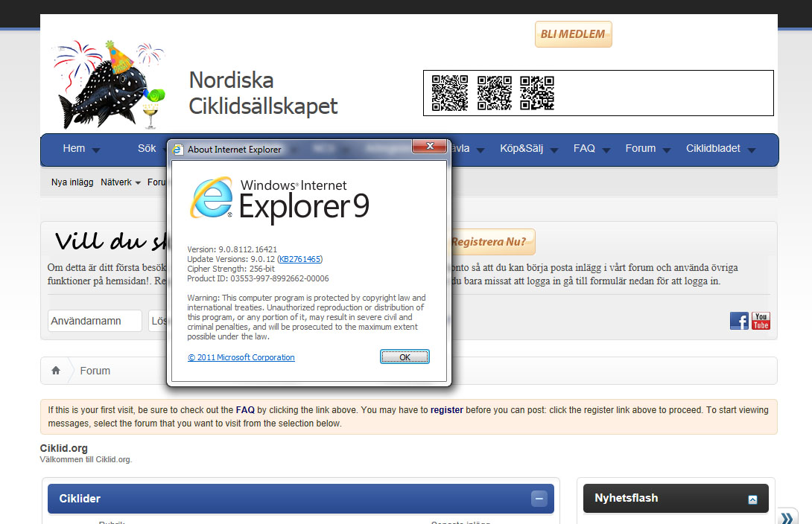Open the Forum navigation menu item
Viewport: 812px width, 524px height.
[x=641, y=148]
